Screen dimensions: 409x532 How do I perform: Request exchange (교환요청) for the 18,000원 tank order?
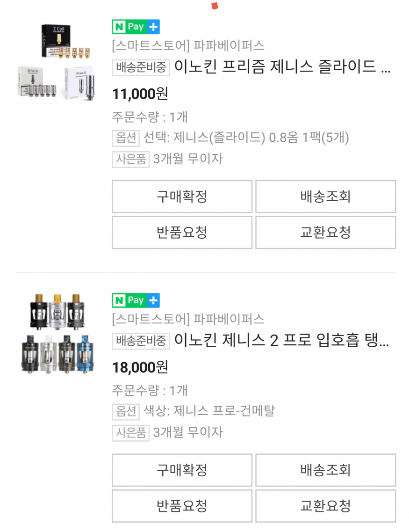click(325, 506)
